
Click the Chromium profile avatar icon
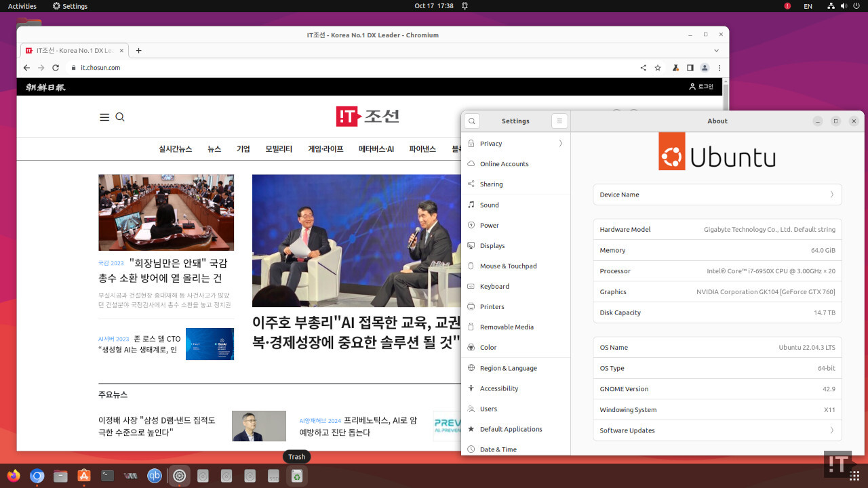(x=704, y=68)
